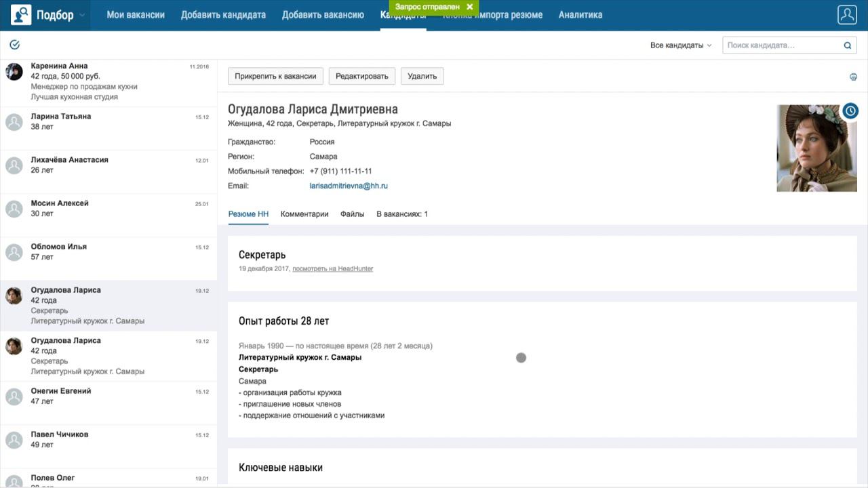The width and height of the screenshot is (868, 488).
Task: Select candidate Каренина Анна
Action: click(108, 81)
